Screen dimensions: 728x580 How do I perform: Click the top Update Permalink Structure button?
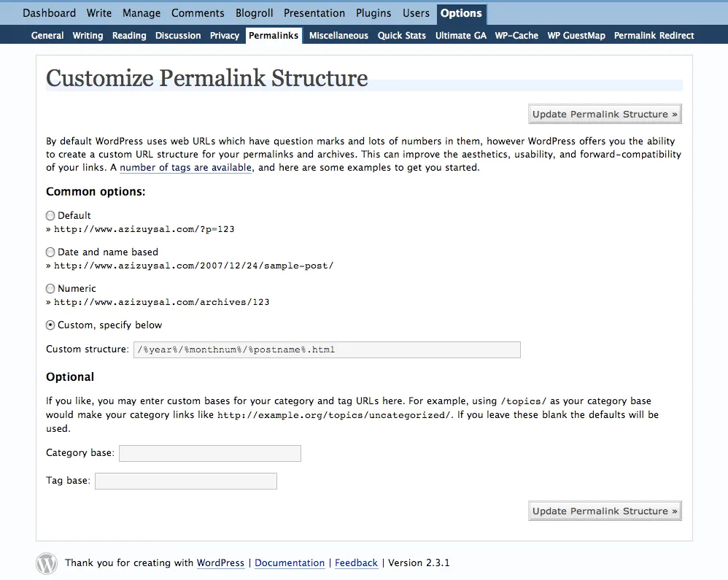(604, 114)
